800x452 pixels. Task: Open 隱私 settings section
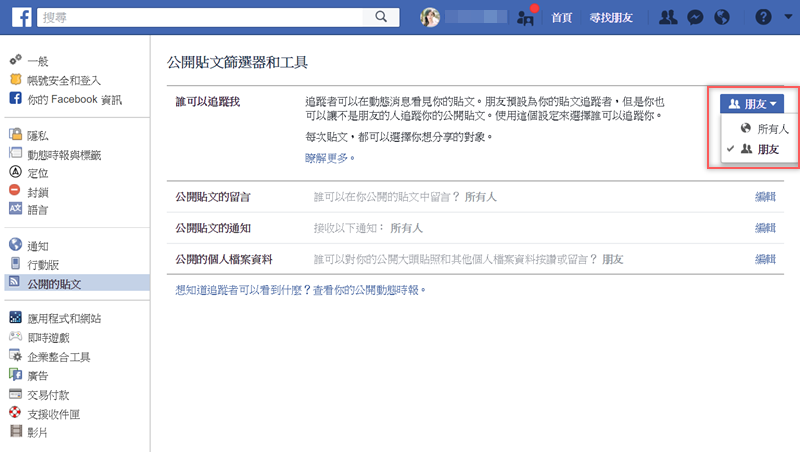point(38,136)
